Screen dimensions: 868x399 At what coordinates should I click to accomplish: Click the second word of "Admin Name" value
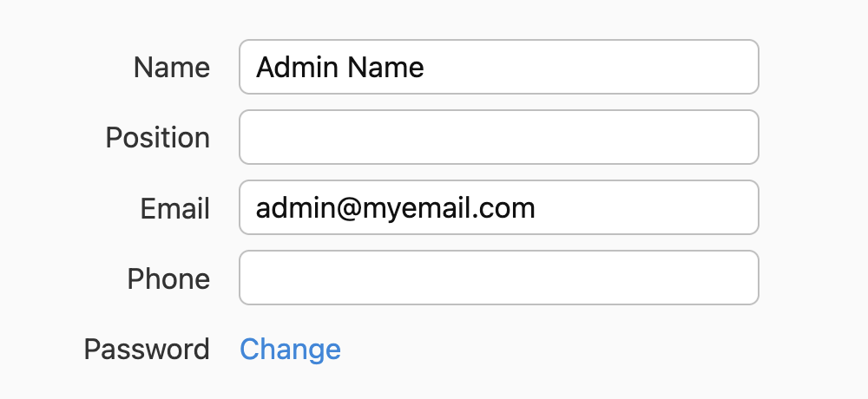pyautogui.click(x=386, y=67)
